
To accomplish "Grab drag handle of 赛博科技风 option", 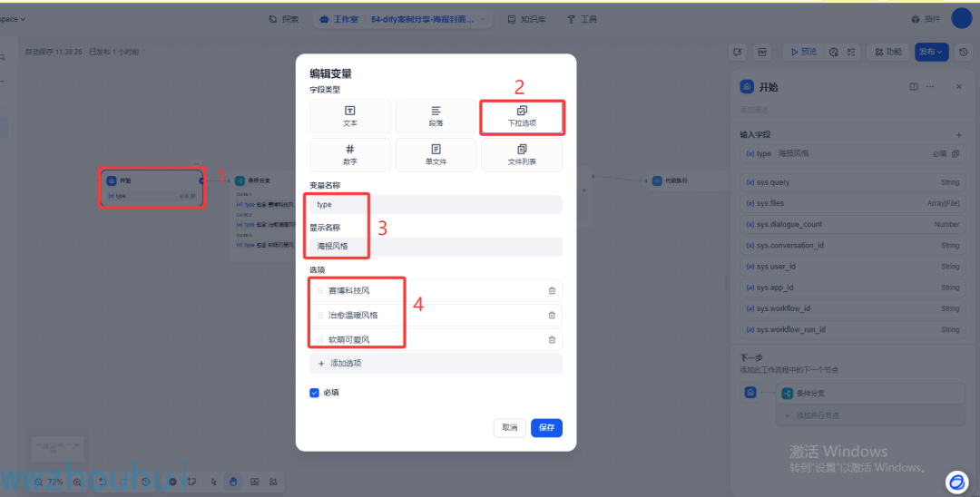I will point(320,290).
